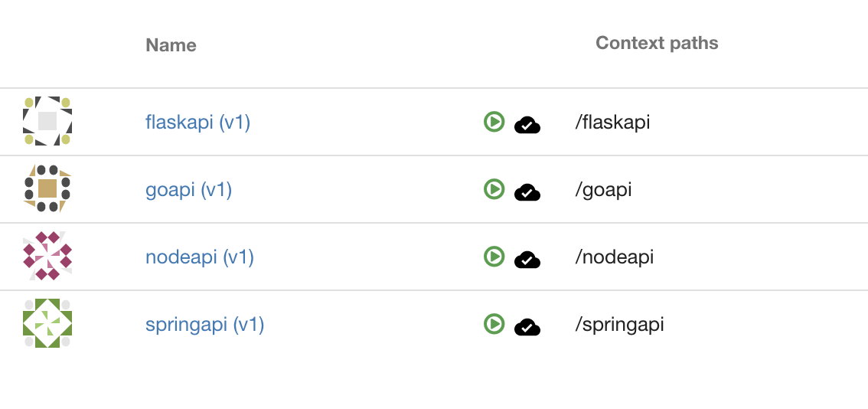Click the goapi cloud checkmark icon
The height and width of the screenshot is (409, 868).
click(x=527, y=193)
